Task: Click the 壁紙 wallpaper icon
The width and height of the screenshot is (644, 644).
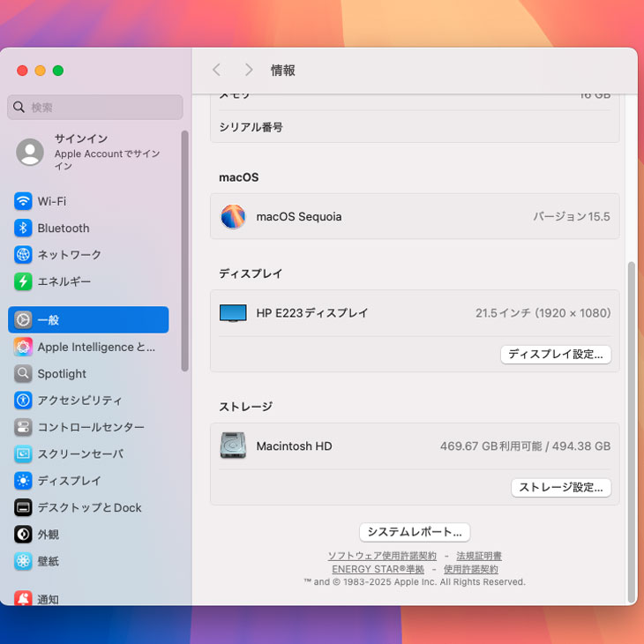Action: click(x=23, y=561)
